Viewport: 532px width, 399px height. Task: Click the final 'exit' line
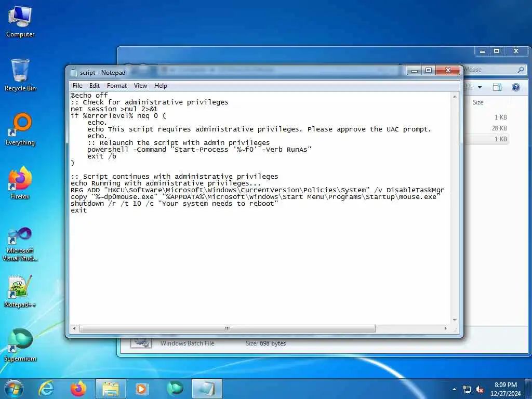(x=79, y=210)
